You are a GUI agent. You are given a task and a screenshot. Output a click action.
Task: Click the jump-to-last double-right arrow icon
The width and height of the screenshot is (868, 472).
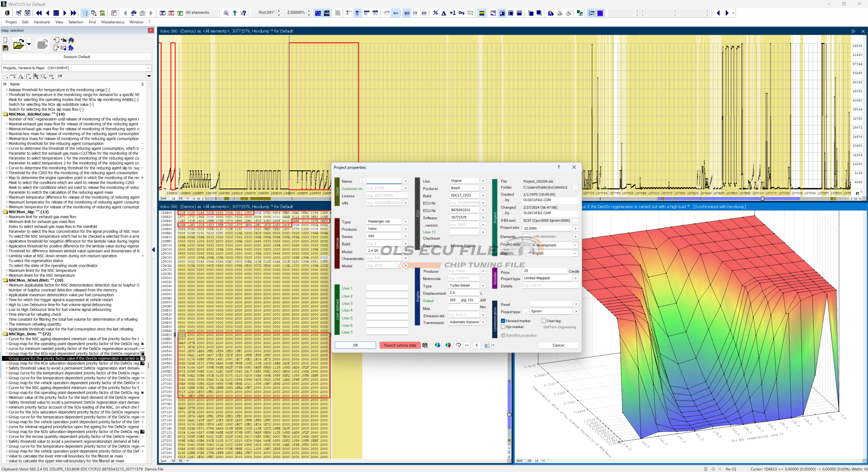coord(74,13)
